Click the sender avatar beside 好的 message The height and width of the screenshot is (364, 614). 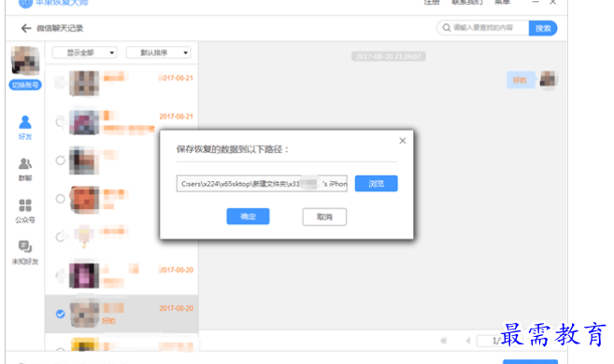(549, 79)
